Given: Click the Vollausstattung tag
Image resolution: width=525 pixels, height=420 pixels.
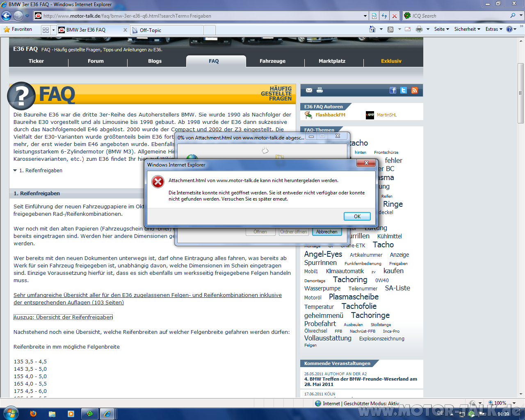Looking at the screenshot, I should coord(328,338).
